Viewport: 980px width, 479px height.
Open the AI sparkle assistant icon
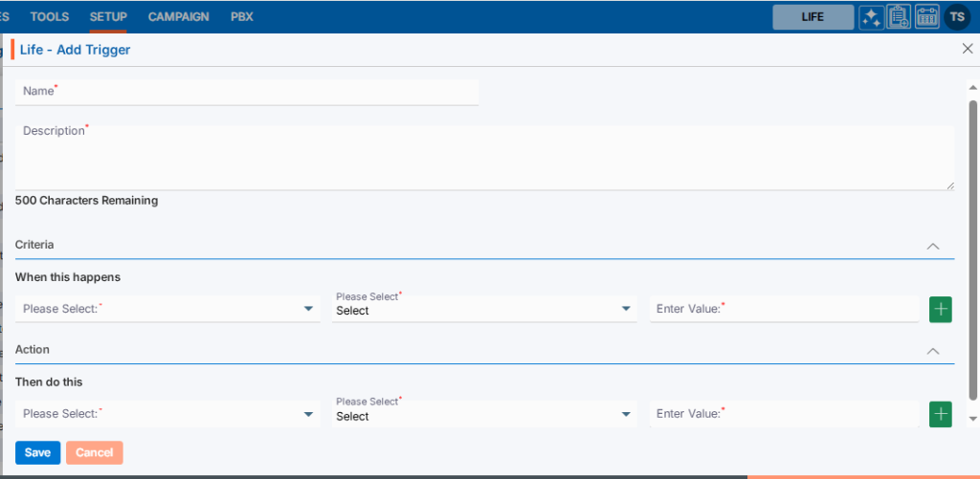[x=871, y=17]
